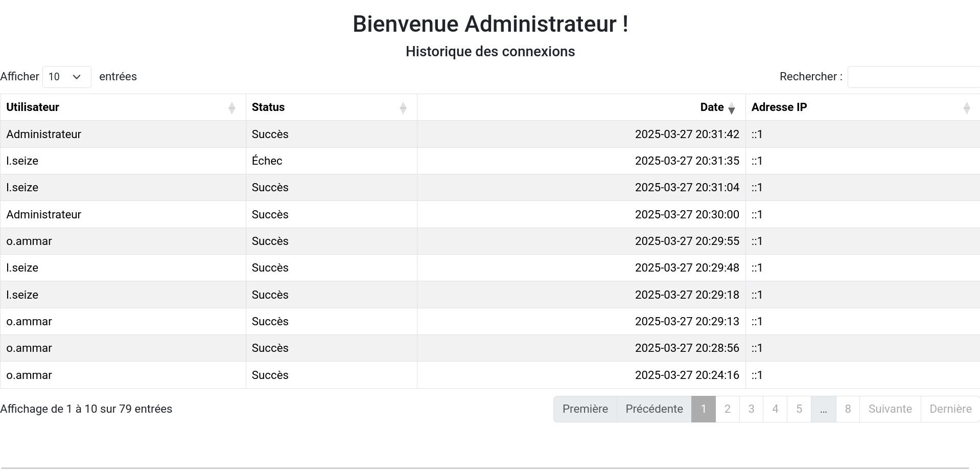Click the Précédente pagination button
This screenshot has height=470, width=980.
point(654,409)
